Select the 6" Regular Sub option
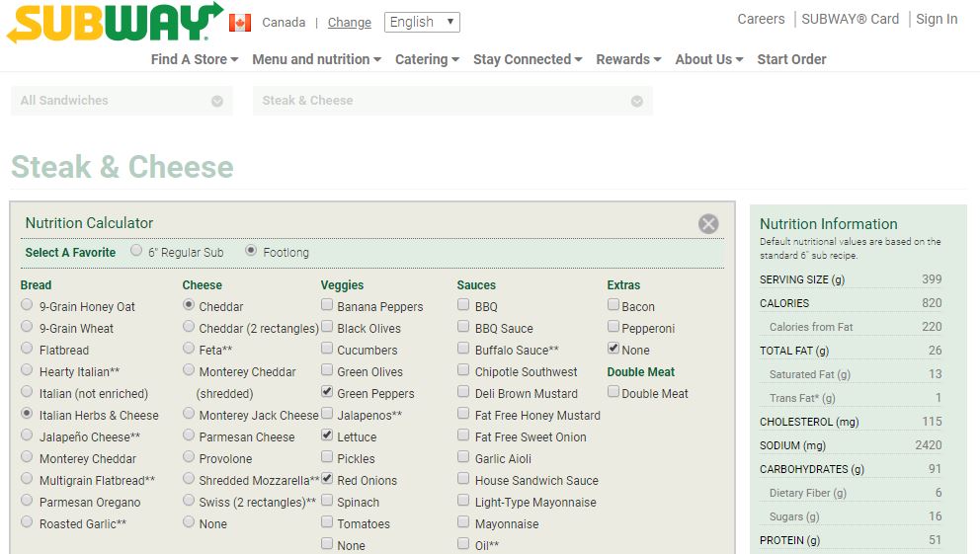Screen dimensions: 980x554 tap(137, 252)
